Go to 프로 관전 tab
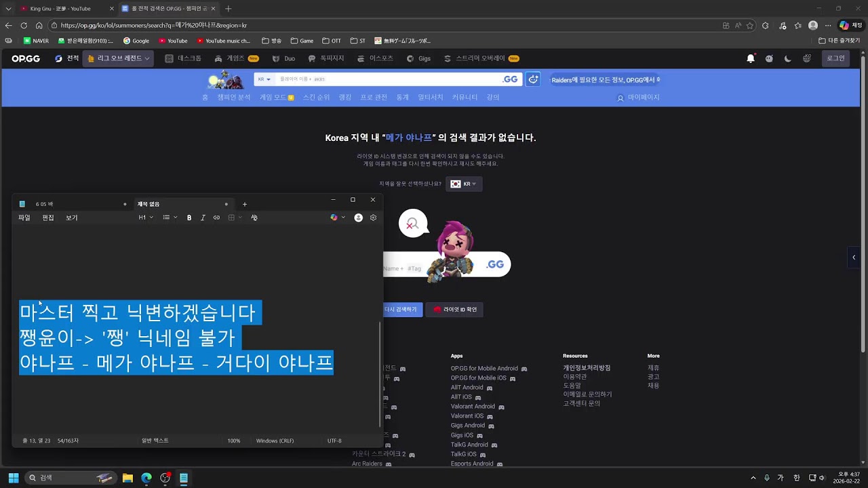Screen dimensions: 868x488 [374, 98]
